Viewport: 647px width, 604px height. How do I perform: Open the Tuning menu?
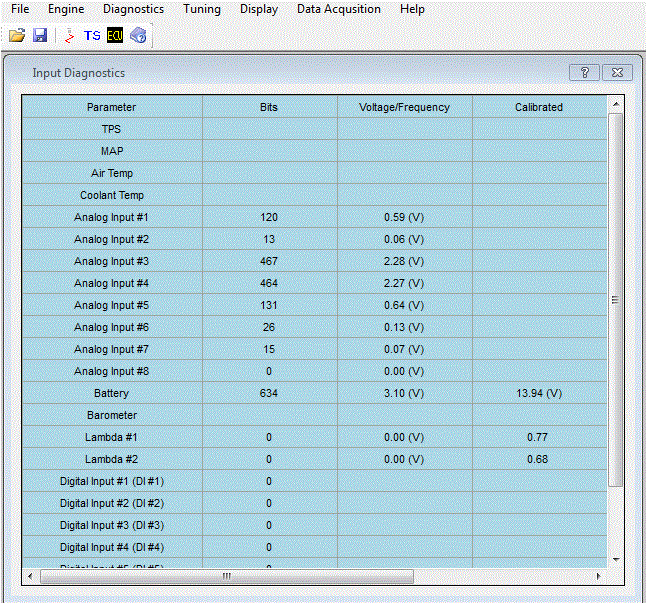(202, 9)
